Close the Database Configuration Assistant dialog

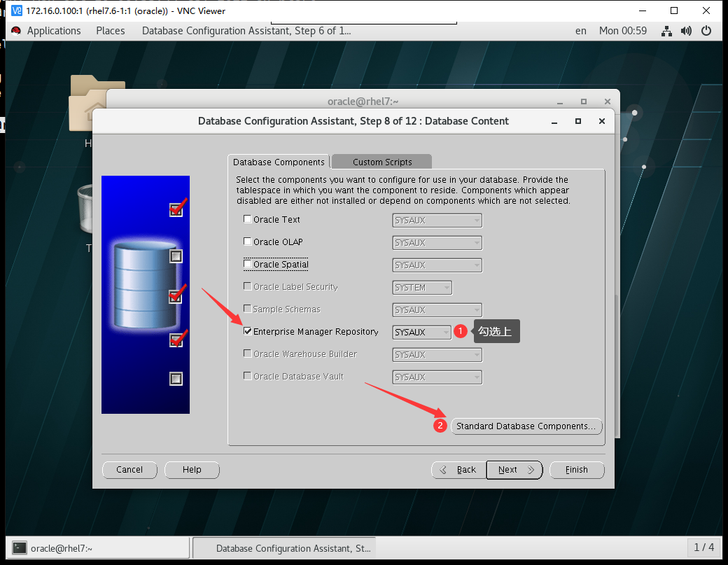(x=602, y=121)
